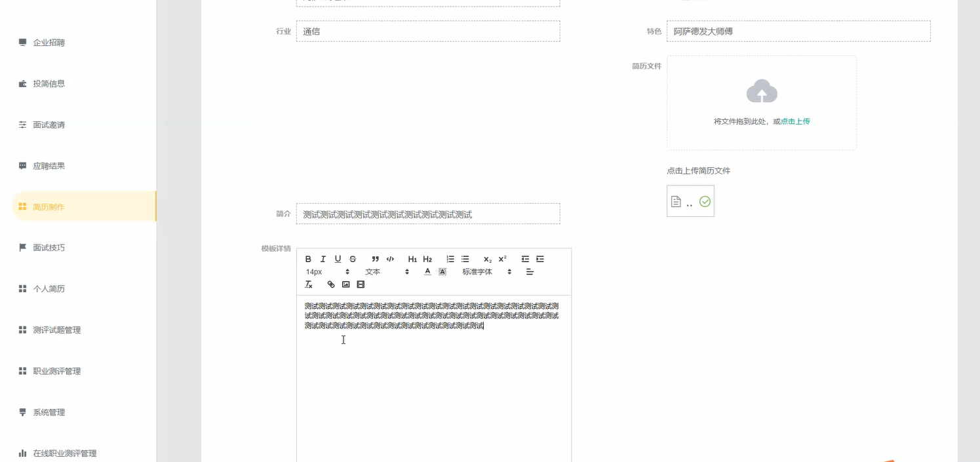The width and height of the screenshot is (980, 462).
Task: Insert an ordered list
Action: point(450,258)
